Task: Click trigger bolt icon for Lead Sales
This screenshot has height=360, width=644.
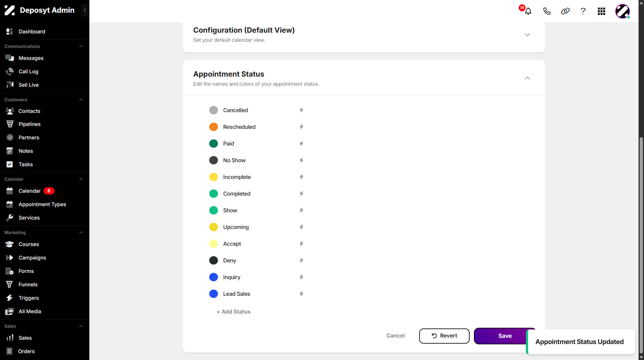Action: [x=301, y=294]
